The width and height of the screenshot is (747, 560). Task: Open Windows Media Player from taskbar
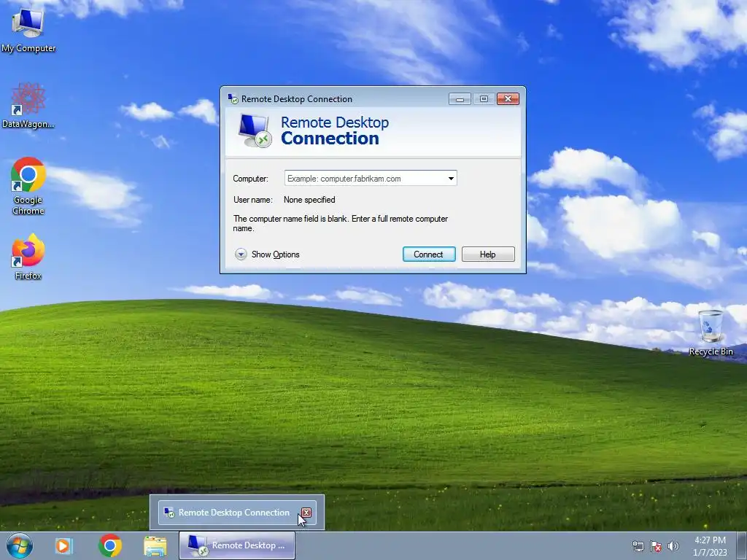(x=63, y=545)
